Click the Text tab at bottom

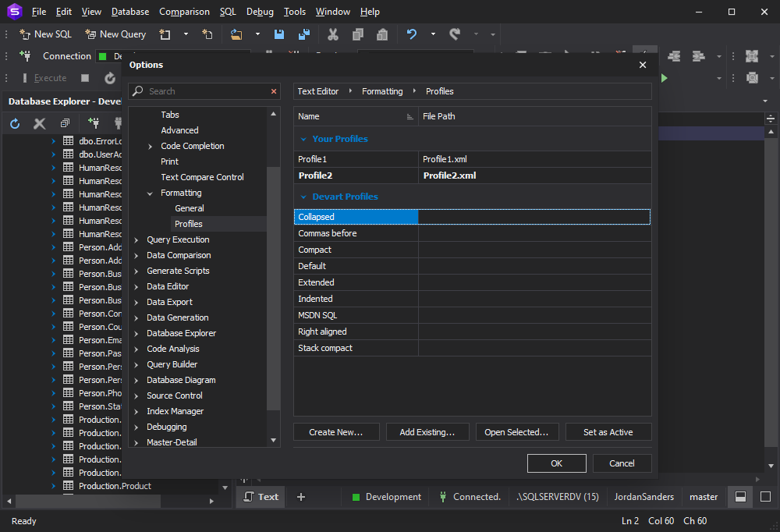click(x=261, y=497)
